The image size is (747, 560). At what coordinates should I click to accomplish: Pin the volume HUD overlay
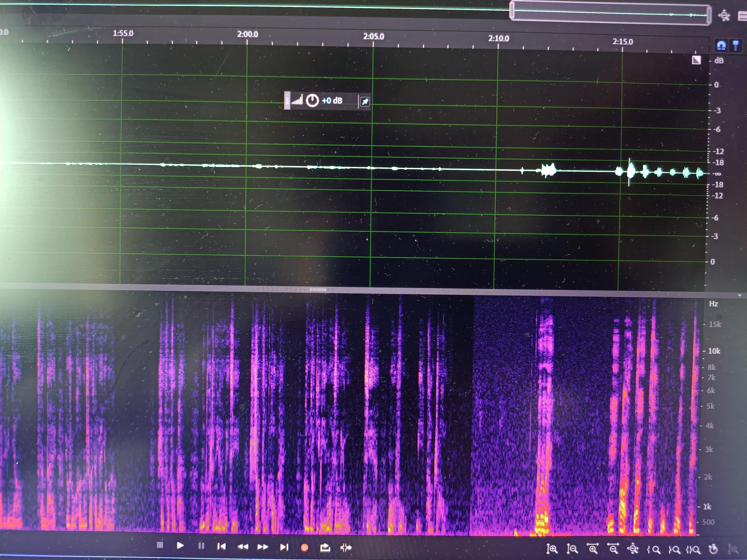(x=365, y=102)
